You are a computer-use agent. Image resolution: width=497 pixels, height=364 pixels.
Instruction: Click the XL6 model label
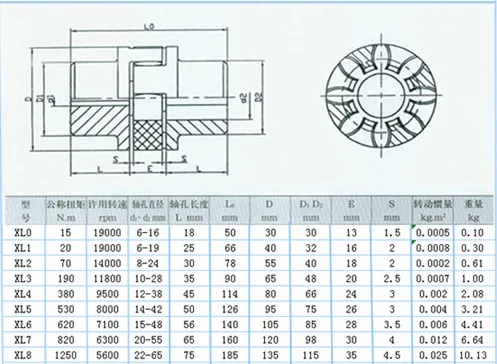(x=23, y=325)
